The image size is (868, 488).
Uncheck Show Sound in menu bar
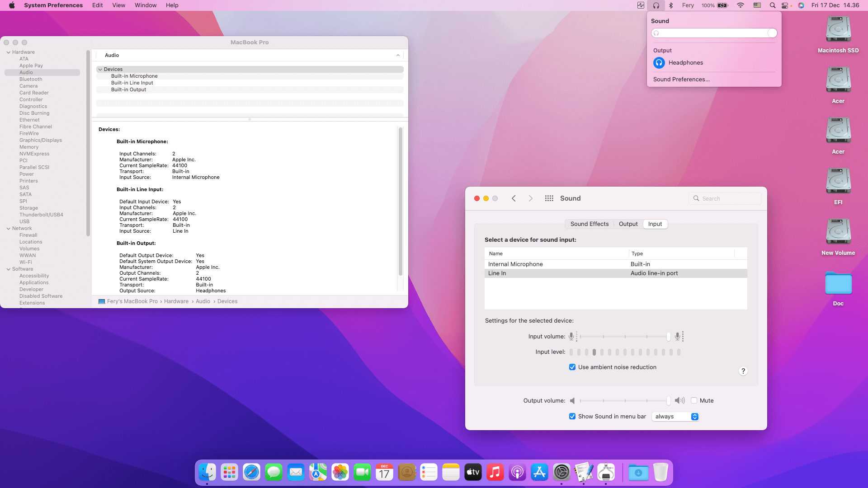(572, 416)
